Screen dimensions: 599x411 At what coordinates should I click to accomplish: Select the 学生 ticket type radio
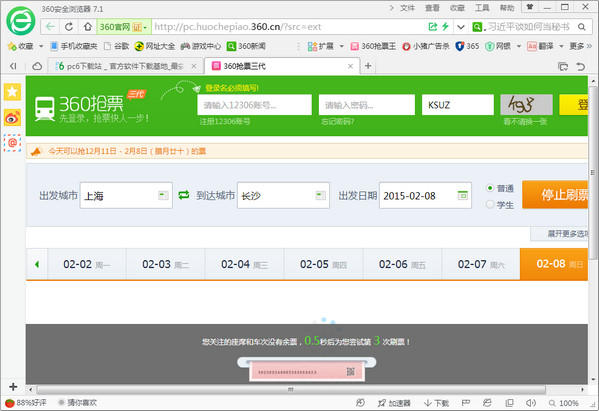(490, 204)
